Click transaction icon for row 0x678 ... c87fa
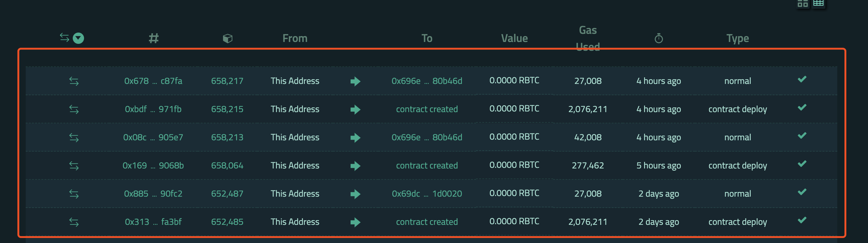The image size is (868, 243). click(x=74, y=81)
